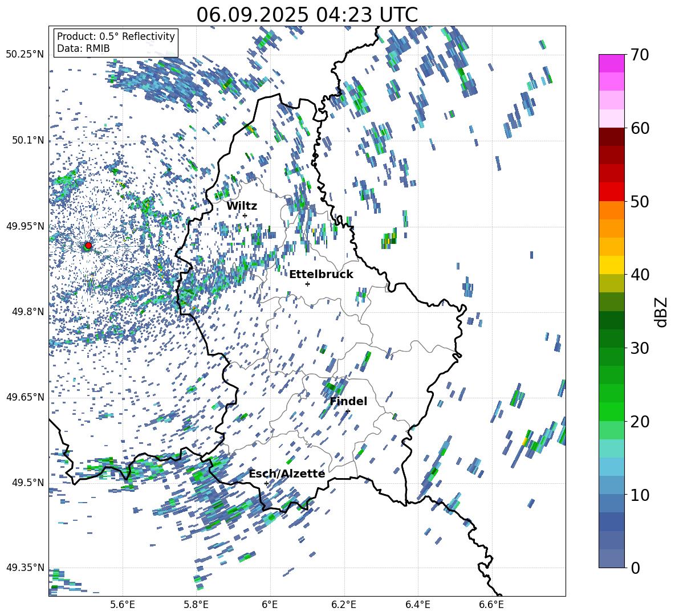Click the bright green colorbar segment at 20
The image size is (675, 616).
611,411
